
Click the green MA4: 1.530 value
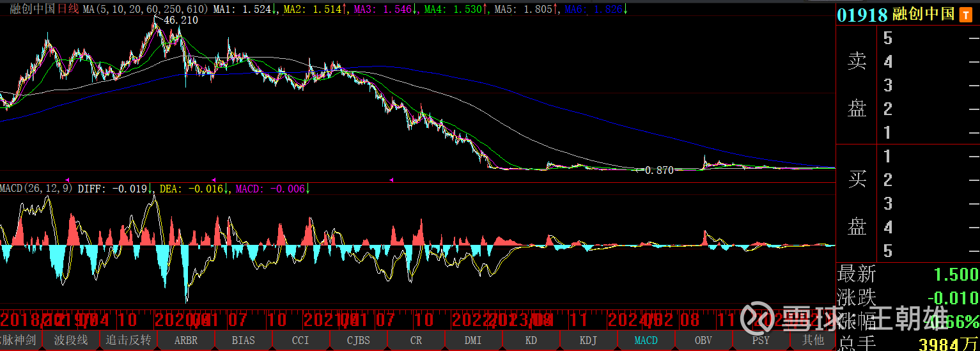[455, 10]
